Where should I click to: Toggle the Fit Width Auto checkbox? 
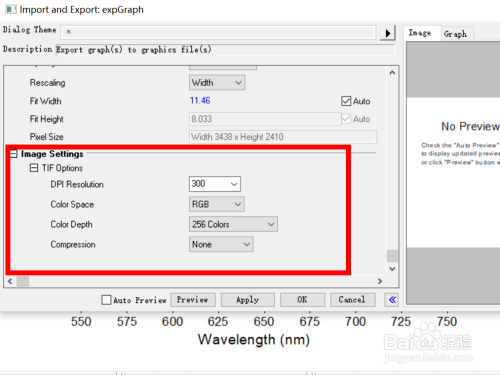(x=346, y=101)
